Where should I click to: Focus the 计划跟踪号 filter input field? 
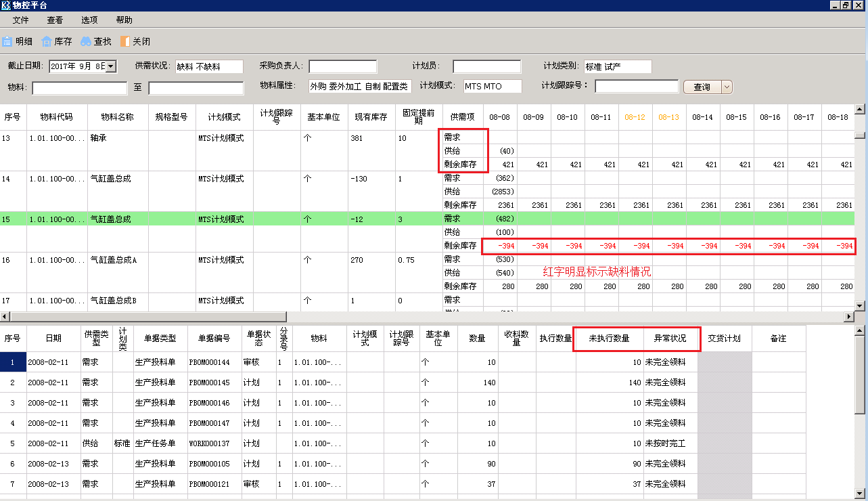(637, 86)
